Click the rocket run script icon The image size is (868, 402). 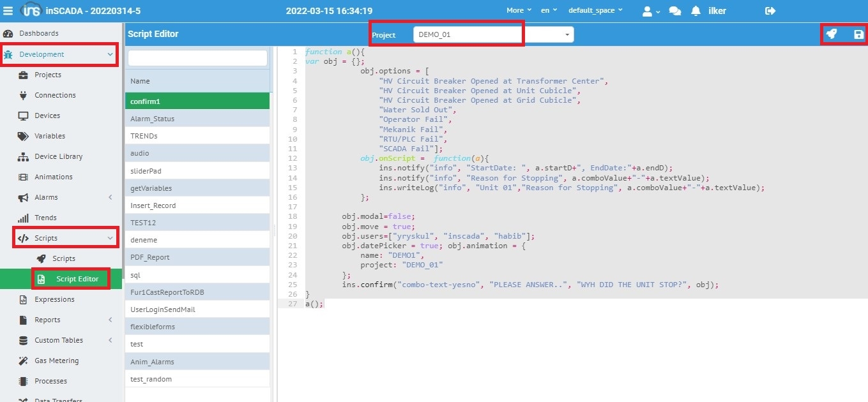831,34
